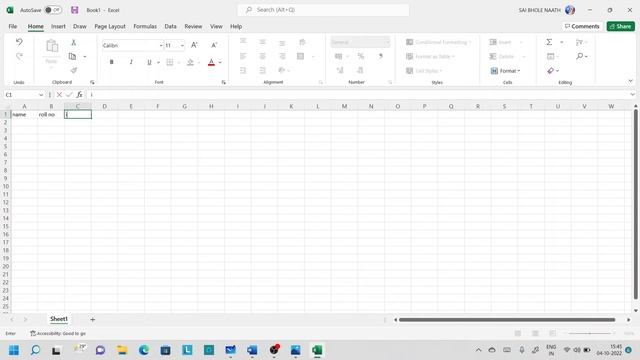Click the Insert Function fx icon
The width and height of the screenshot is (640, 360).
point(80,95)
